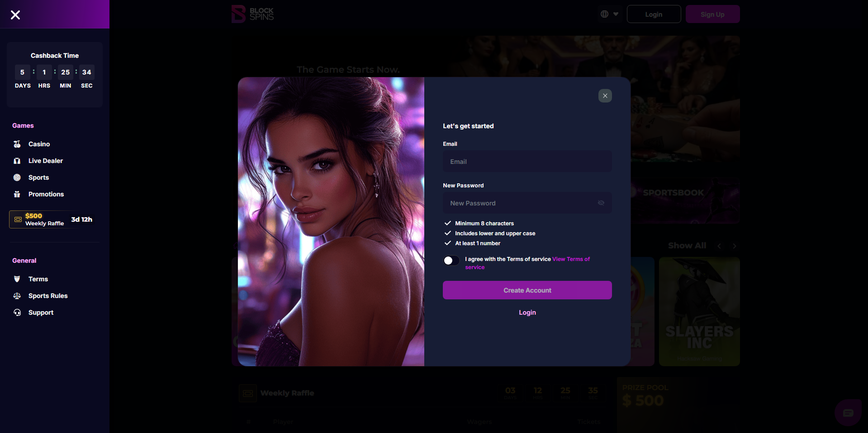Viewport: 868px width, 433px height.
Task: Click the previous arrow beside Show All
Action: click(x=719, y=246)
